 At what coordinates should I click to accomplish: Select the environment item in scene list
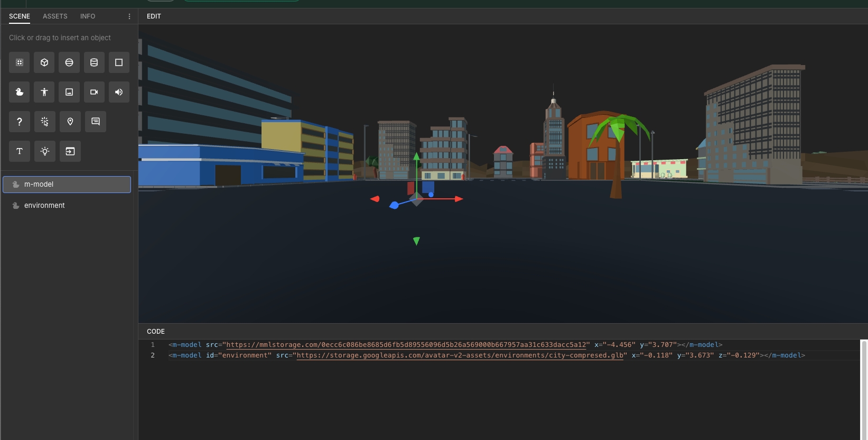(x=44, y=206)
